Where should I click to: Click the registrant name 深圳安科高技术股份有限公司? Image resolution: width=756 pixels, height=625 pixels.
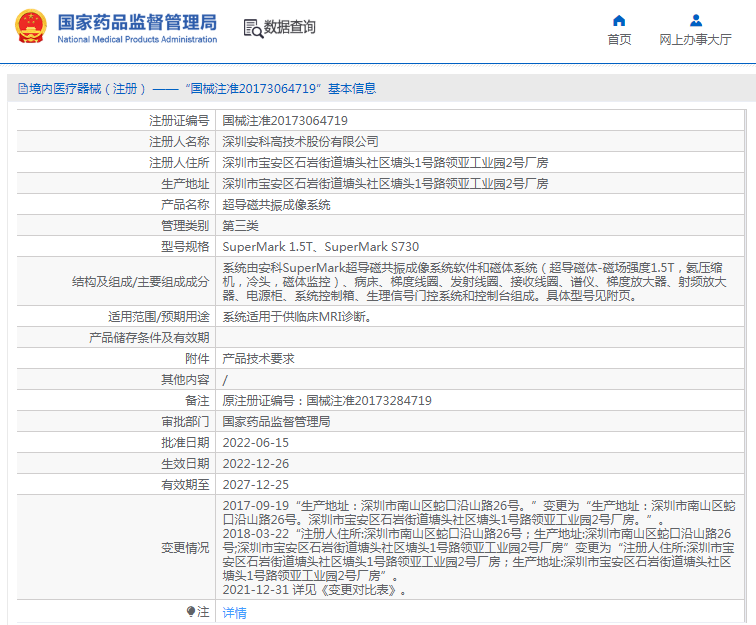pos(300,141)
